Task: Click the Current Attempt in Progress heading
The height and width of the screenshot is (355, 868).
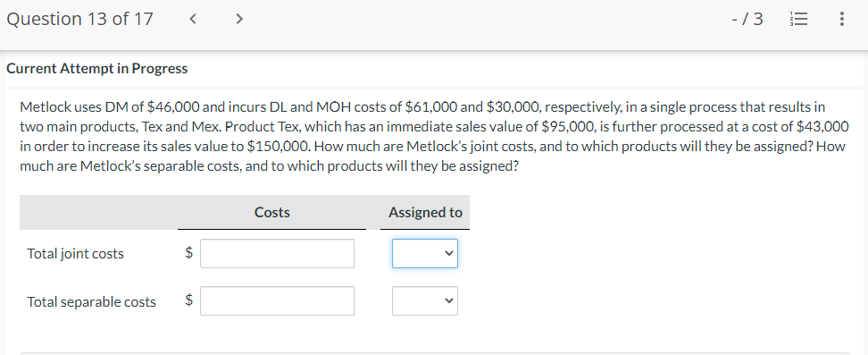Action: [96, 68]
